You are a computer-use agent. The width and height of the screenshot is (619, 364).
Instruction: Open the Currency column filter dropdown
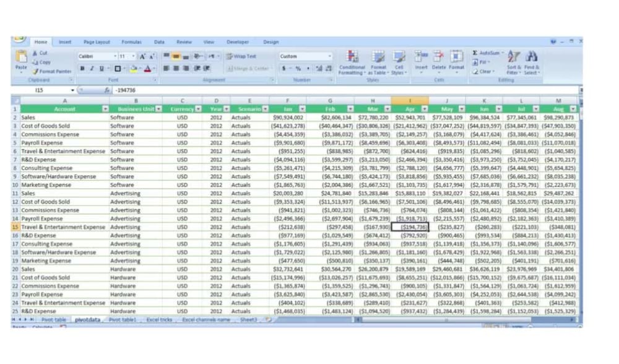[x=198, y=109]
